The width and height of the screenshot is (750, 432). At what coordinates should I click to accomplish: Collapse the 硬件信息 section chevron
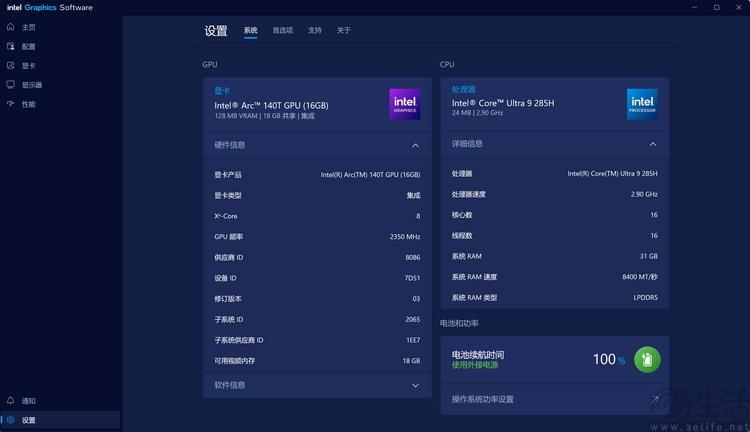415,145
